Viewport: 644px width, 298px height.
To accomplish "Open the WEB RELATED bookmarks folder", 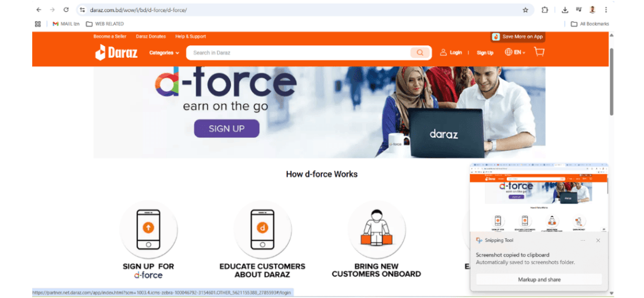I will click(x=105, y=24).
